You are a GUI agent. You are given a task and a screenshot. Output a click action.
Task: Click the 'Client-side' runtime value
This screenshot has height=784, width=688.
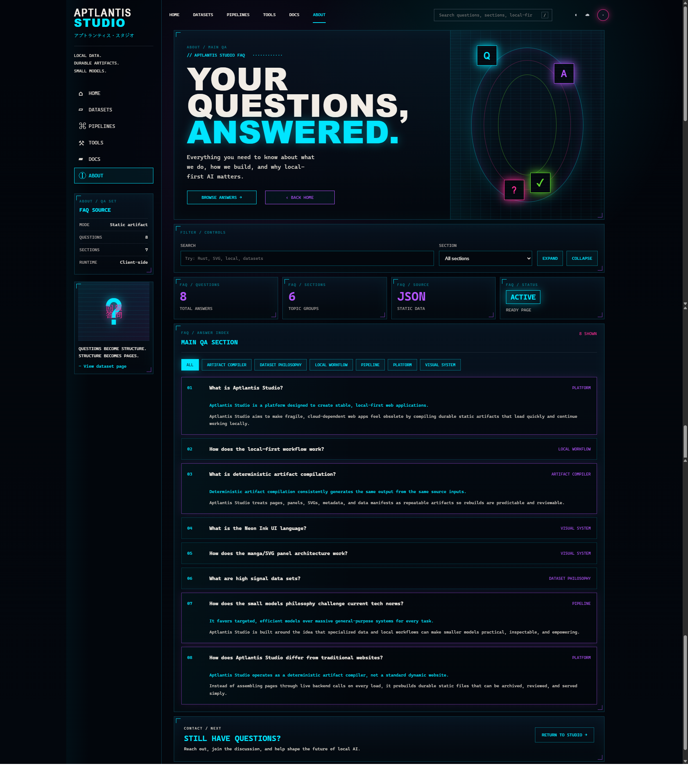tap(133, 263)
